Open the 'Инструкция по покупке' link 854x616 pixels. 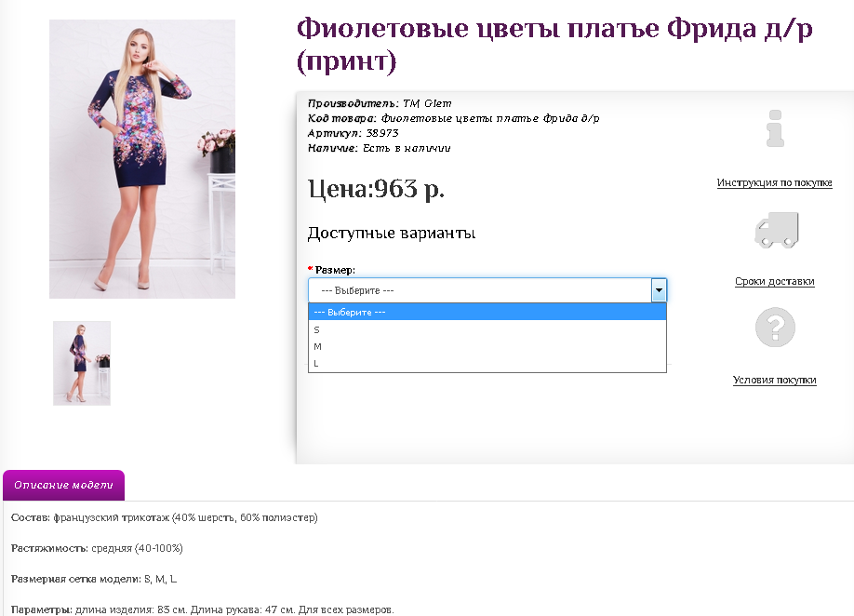click(774, 182)
